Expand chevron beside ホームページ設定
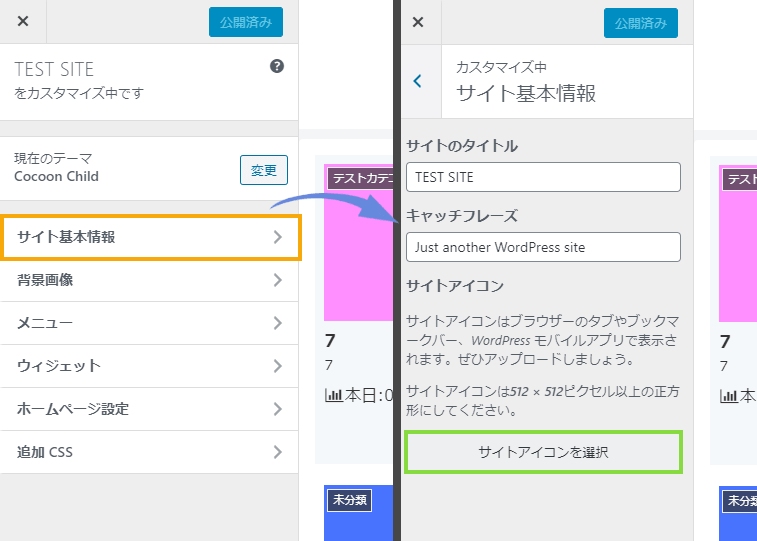Viewport: 757px width, 541px height. (x=278, y=409)
